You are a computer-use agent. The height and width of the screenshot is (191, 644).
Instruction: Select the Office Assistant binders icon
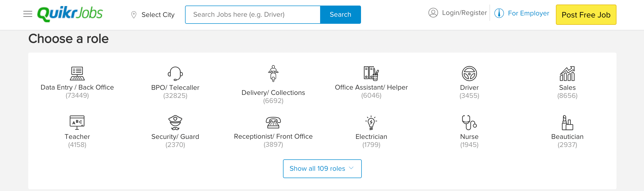click(371, 73)
